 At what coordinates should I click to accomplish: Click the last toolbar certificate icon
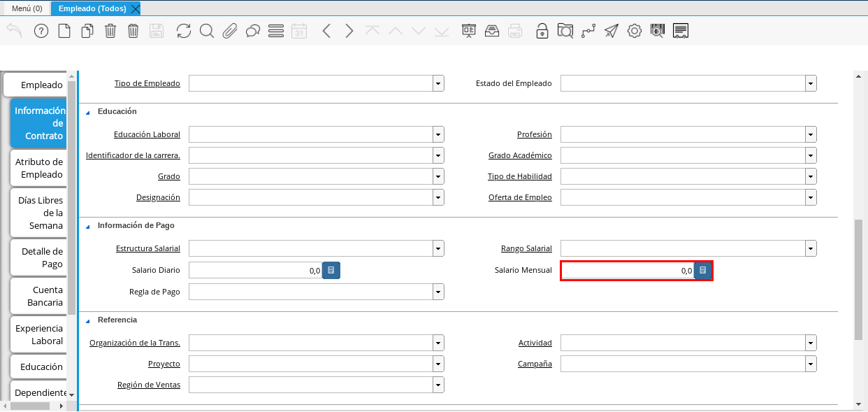point(681,31)
